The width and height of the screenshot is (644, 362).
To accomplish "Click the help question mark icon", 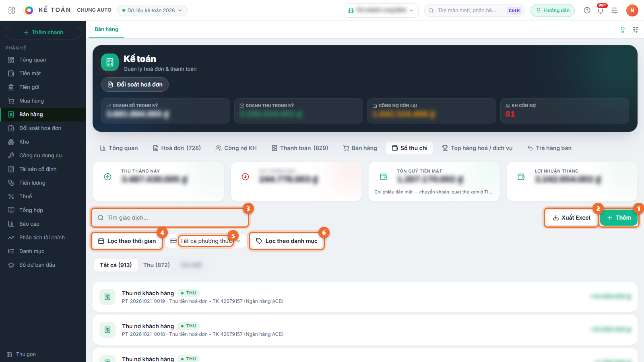I will tap(587, 10).
